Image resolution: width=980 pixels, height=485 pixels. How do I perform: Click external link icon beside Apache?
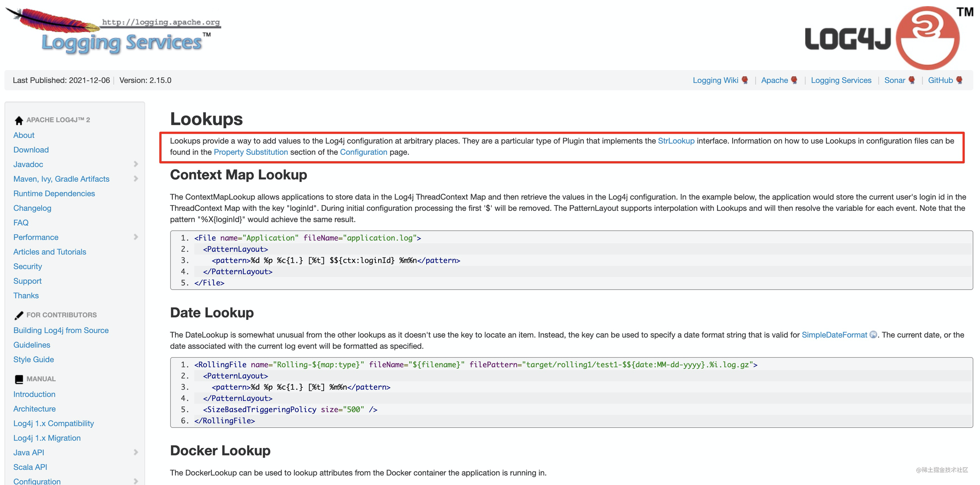tap(794, 80)
